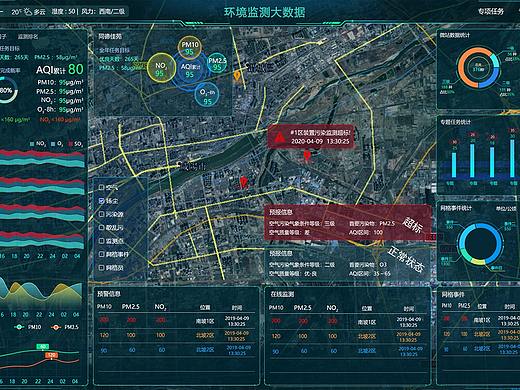The image size is (520, 390).
Task: Select the central AQI bubble
Action: click(x=190, y=71)
